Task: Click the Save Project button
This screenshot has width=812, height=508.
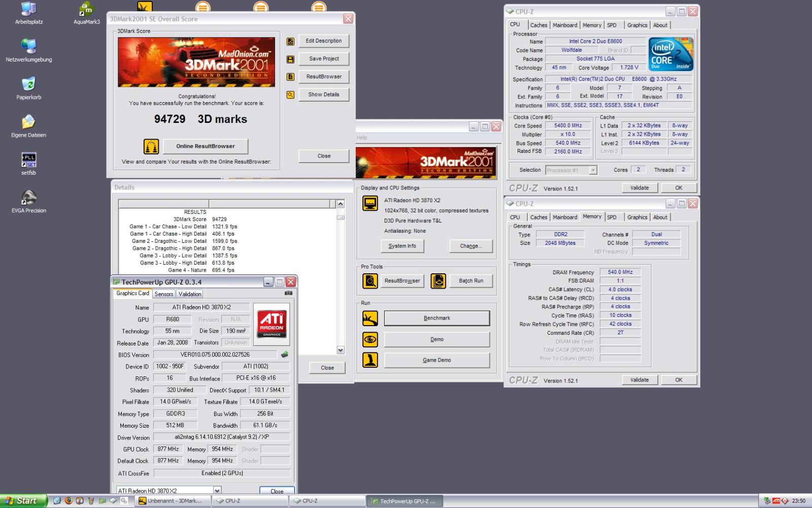Action: pos(324,59)
